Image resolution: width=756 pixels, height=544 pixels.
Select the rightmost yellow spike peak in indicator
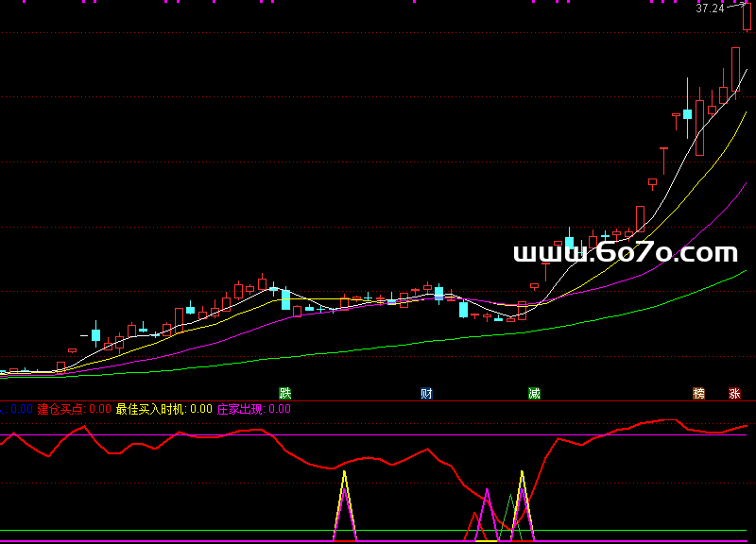pyautogui.click(x=522, y=472)
